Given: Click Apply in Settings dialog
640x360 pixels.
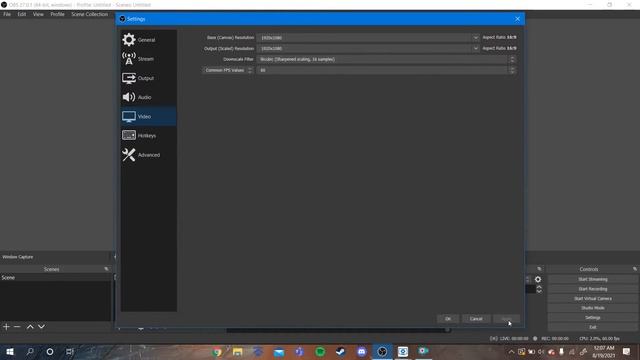Looking at the screenshot, I should point(506,319).
